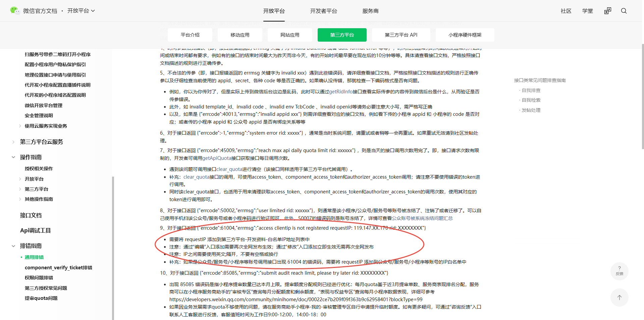Open the search magnifier icon

(624, 11)
